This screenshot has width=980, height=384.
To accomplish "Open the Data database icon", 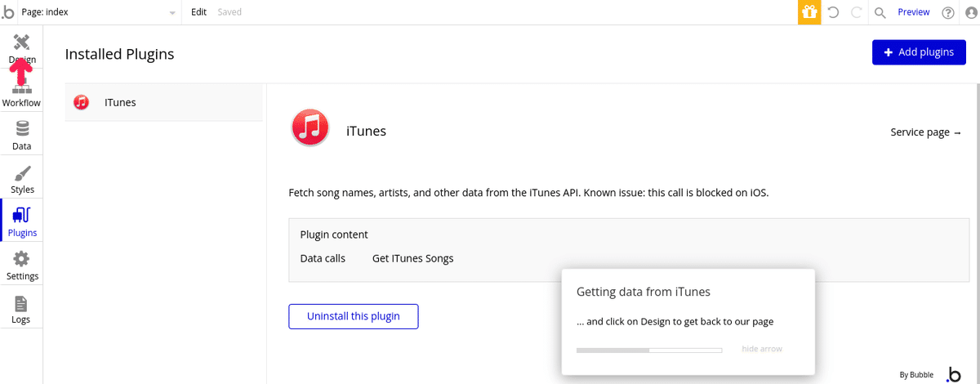I will point(22,135).
